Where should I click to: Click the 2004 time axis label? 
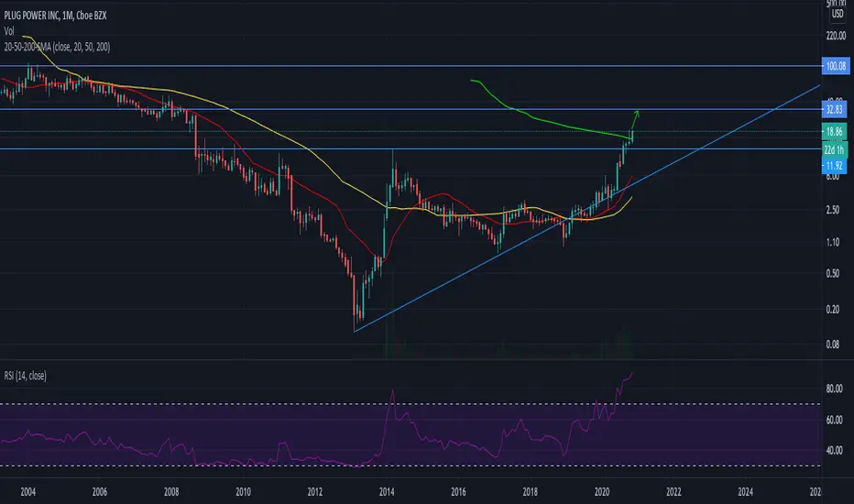tap(27, 492)
